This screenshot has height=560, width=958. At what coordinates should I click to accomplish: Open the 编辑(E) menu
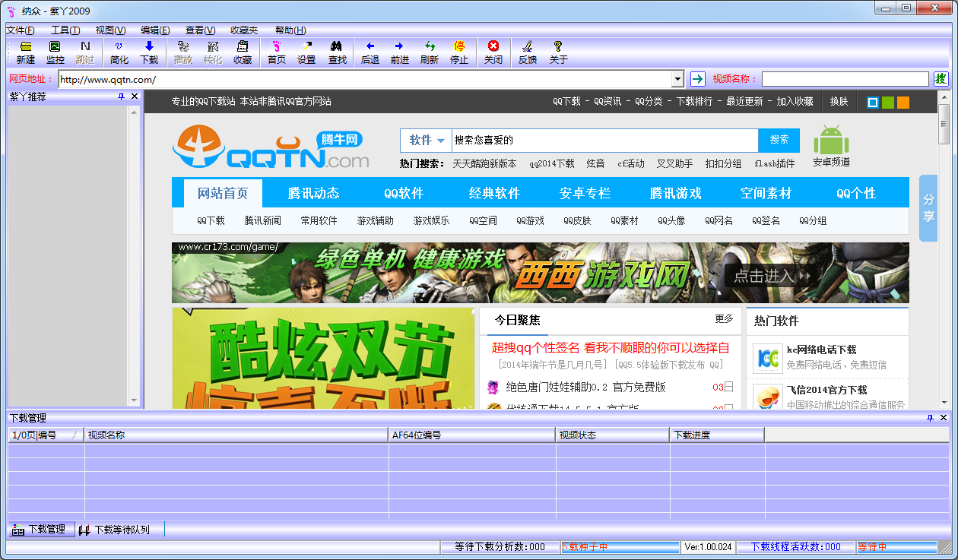[x=155, y=30]
